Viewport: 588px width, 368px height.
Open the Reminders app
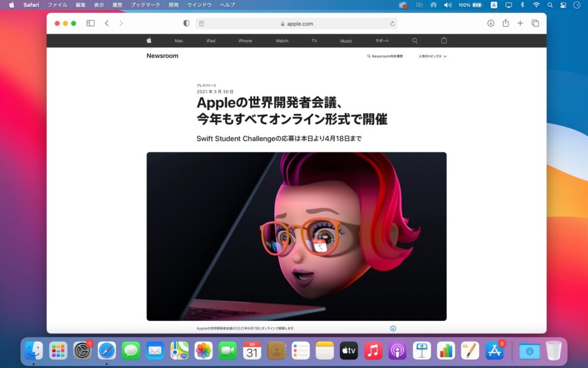click(x=300, y=350)
